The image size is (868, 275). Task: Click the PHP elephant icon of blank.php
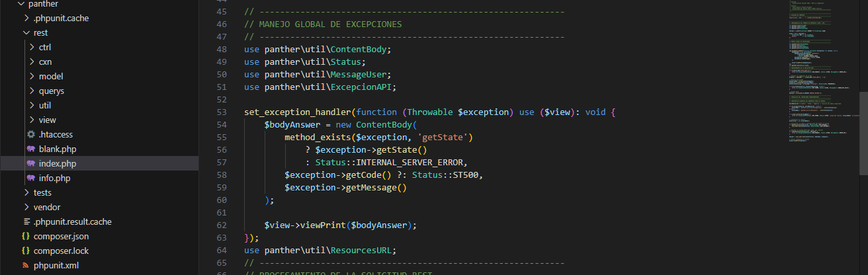point(31,149)
